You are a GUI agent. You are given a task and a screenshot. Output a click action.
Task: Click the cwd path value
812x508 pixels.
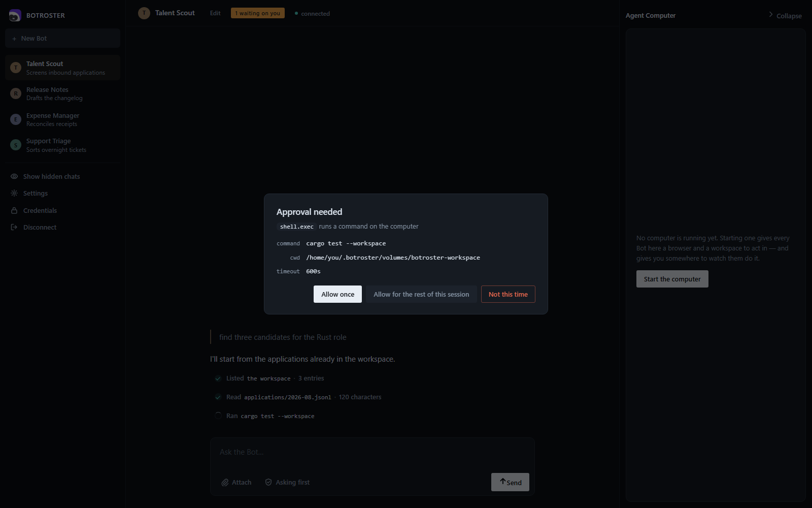pos(393,258)
